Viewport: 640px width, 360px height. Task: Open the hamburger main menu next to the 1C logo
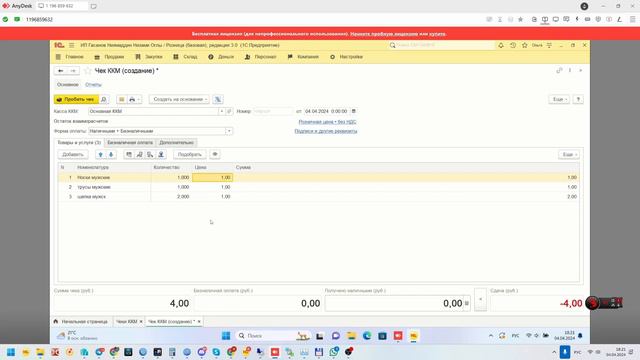pyautogui.click(x=71, y=45)
